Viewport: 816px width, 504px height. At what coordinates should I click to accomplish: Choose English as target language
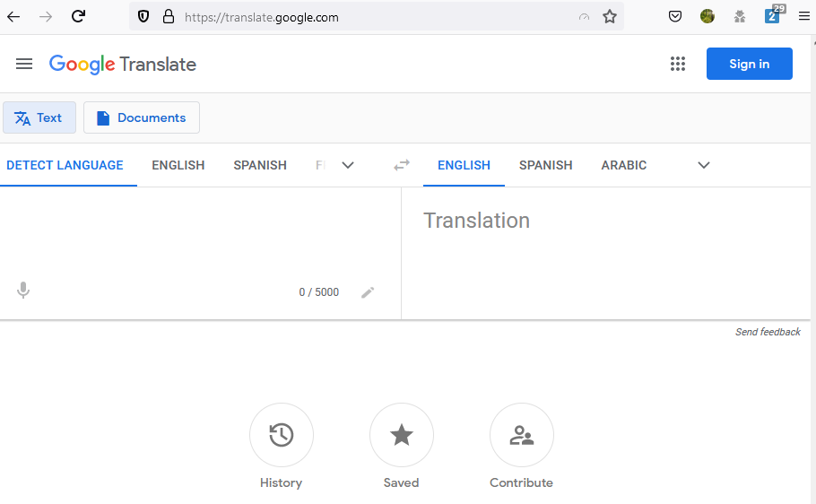[x=464, y=165]
